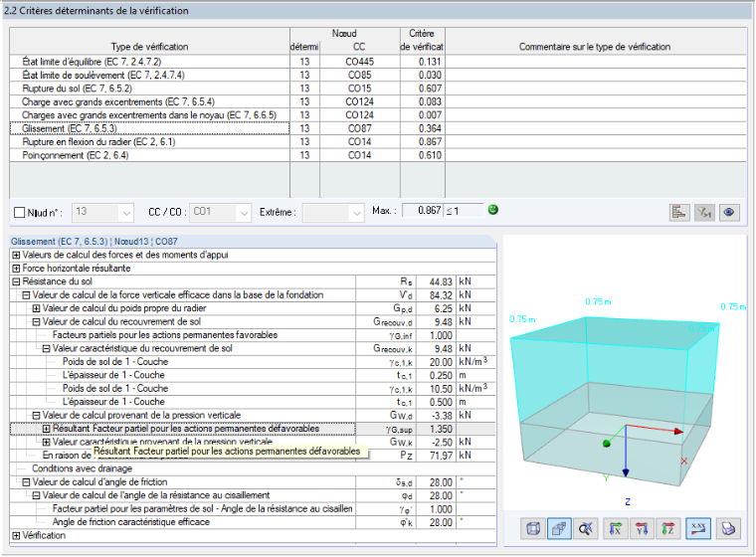Image resolution: width=756 pixels, height=557 pixels.
Task: Expand Résultant Facteur partiel défavorables node
Action: tap(47, 429)
